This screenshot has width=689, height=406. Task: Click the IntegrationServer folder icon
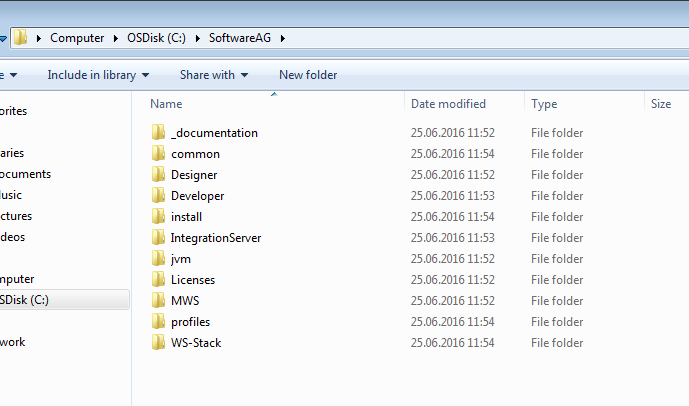(158, 238)
